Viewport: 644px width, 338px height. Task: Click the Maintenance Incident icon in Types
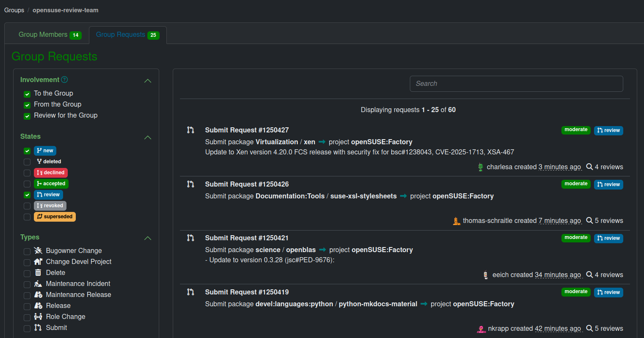point(39,284)
